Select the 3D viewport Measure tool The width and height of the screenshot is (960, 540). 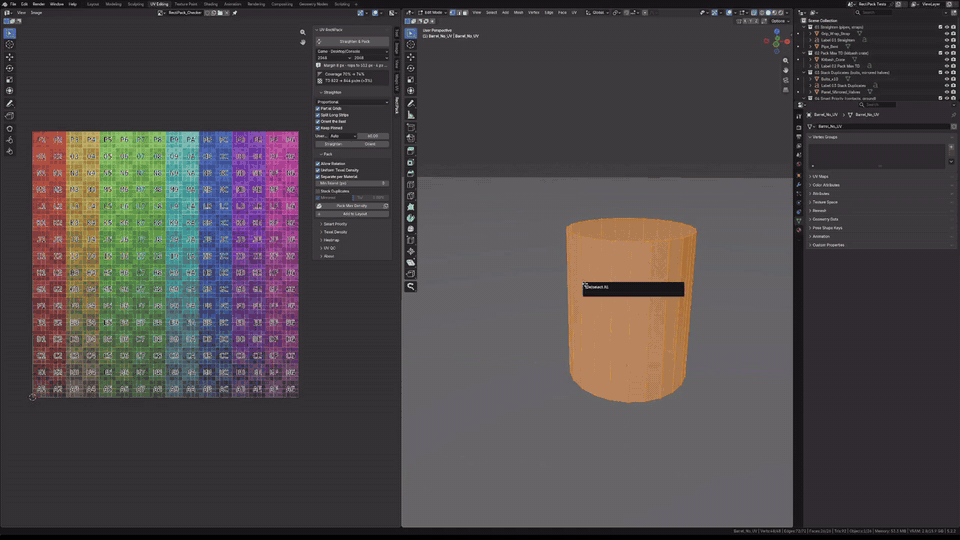click(411, 115)
